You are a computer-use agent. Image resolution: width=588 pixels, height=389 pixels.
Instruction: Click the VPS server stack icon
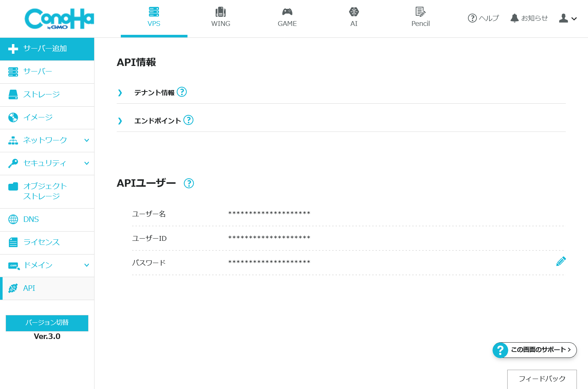coord(154,12)
